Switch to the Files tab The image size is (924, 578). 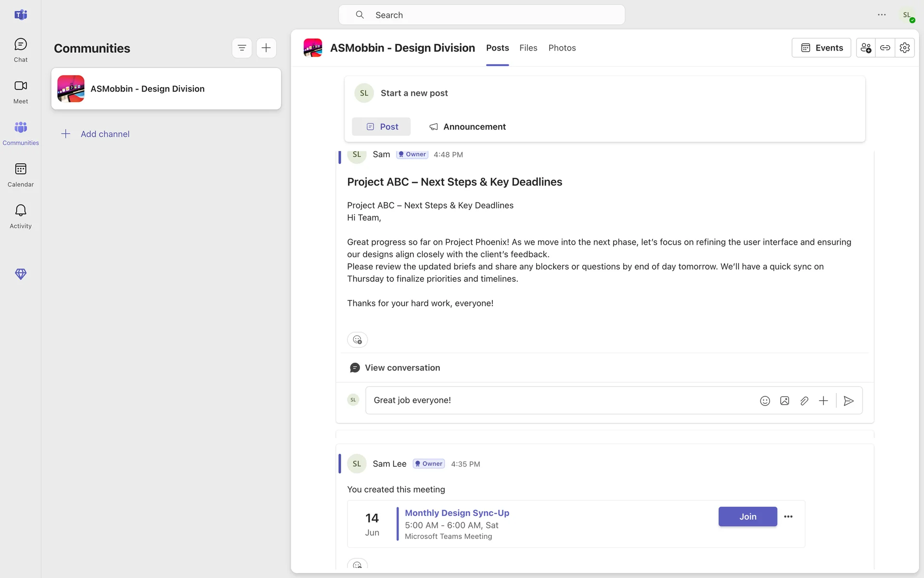(x=528, y=48)
